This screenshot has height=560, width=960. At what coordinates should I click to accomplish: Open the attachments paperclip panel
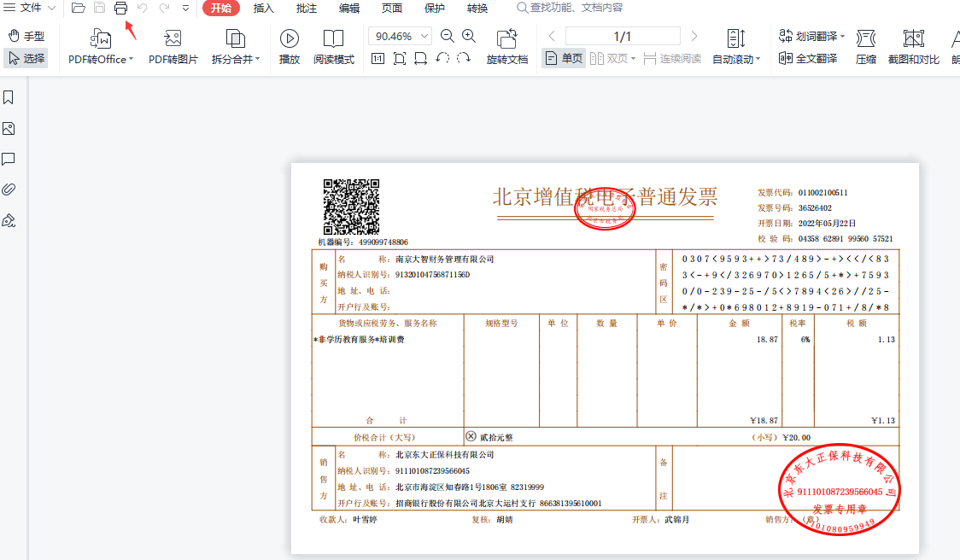point(9,190)
